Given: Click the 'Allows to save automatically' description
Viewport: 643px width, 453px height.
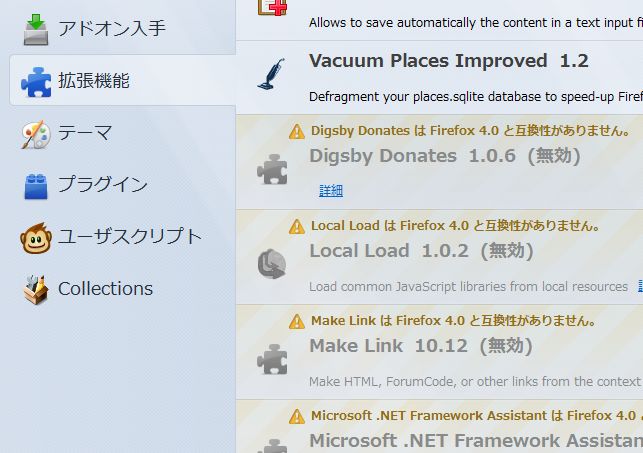Looking at the screenshot, I should coord(476,23).
